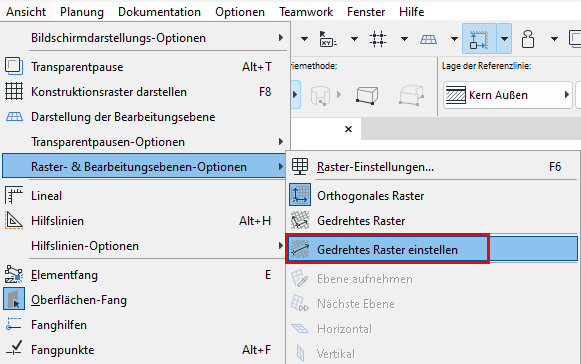The width and height of the screenshot is (581, 364).
Task: Close the open document tab
Action: pos(348,129)
